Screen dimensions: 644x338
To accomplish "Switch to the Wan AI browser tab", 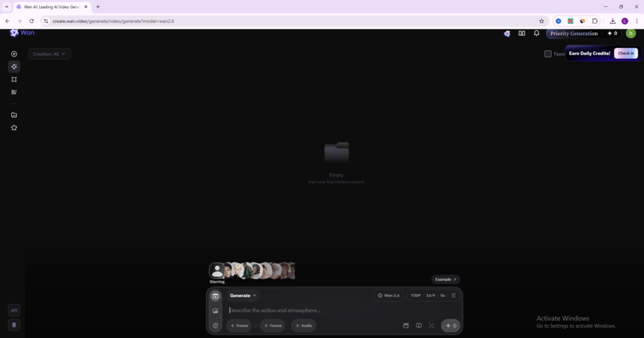I will point(53,6).
